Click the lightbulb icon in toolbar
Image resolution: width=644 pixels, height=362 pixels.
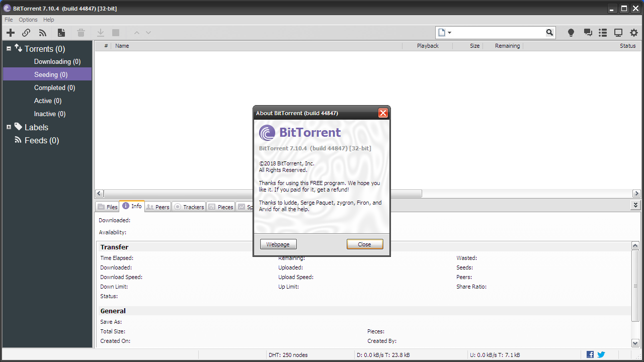[571, 33]
